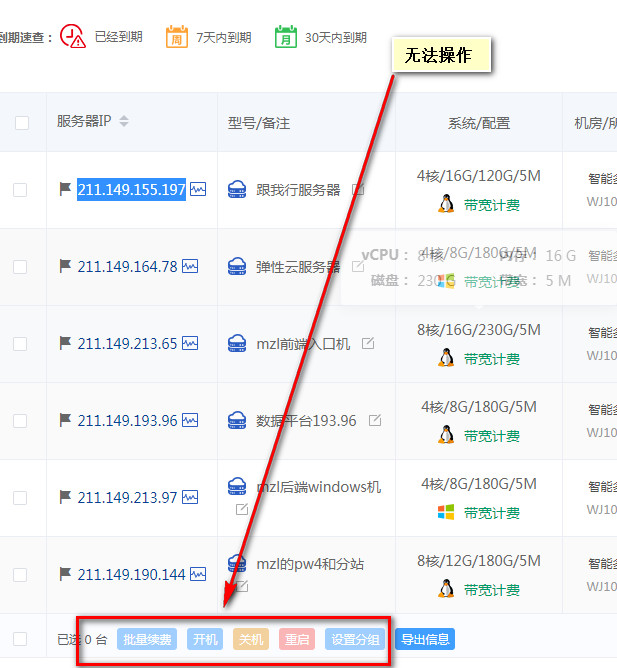
Task: Toggle the footer select-all checkbox
Action: click(x=20, y=639)
